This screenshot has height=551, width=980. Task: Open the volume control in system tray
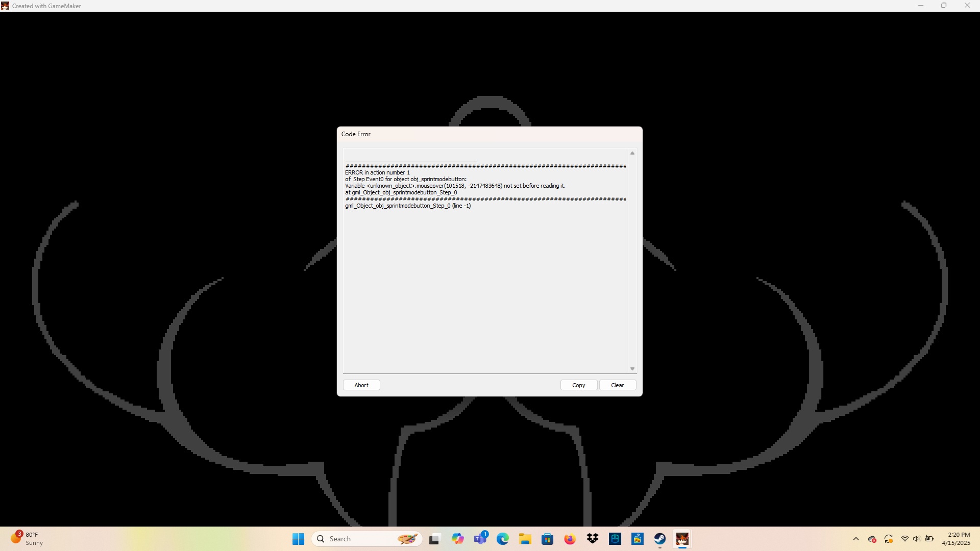pos(916,539)
